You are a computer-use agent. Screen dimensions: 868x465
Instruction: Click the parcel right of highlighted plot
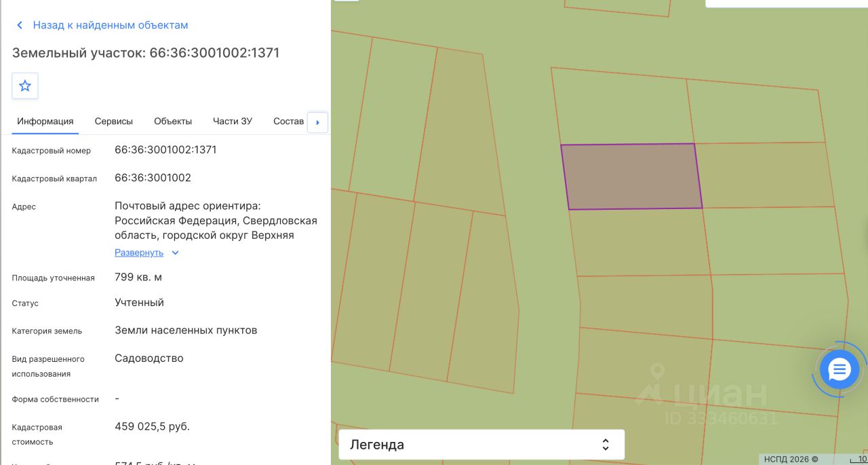point(765,175)
